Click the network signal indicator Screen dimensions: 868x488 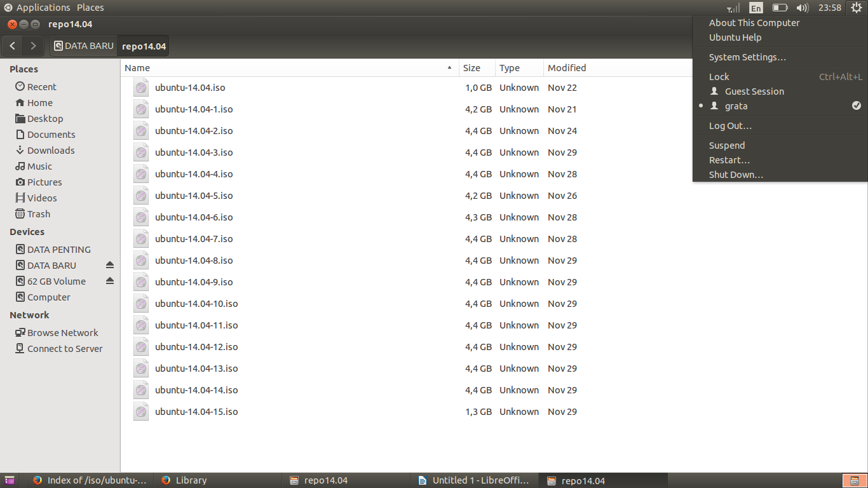pyautogui.click(x=733, y=8)
